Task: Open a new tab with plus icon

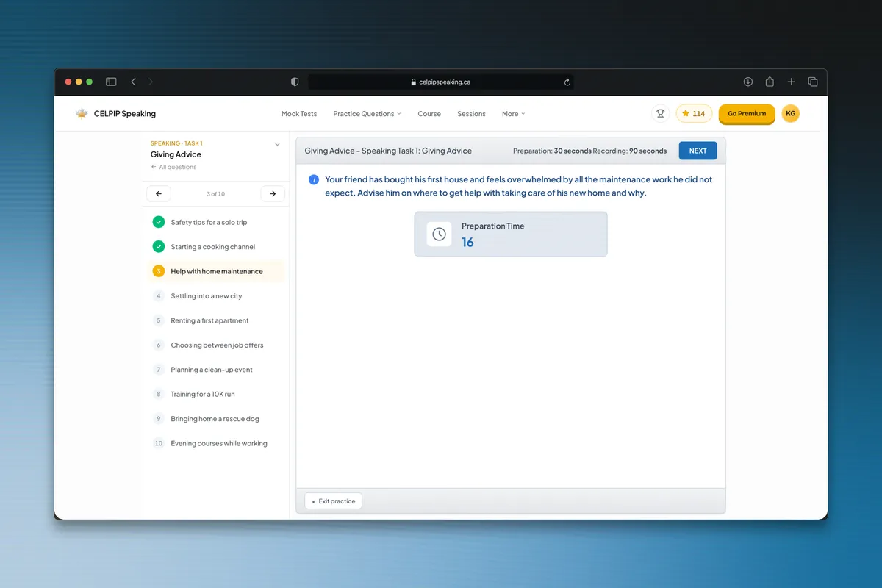Action: click(x=791, y=82)
